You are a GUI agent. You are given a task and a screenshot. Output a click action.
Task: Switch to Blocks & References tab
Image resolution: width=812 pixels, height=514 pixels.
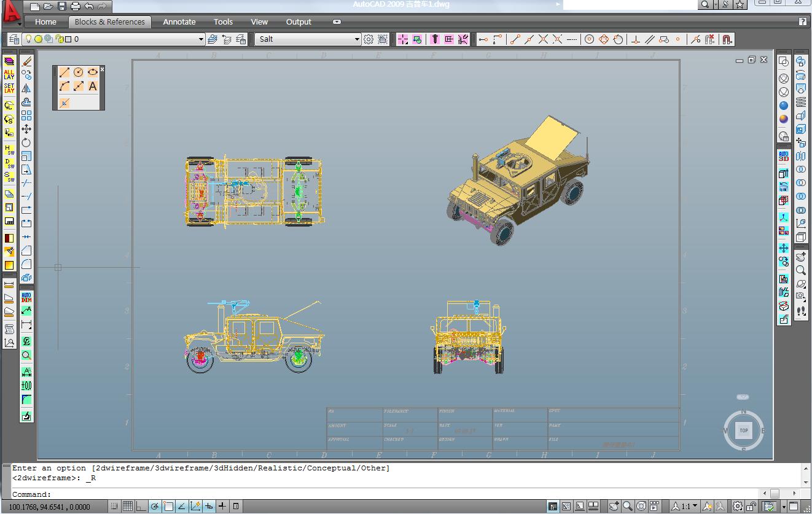[109, 22]
